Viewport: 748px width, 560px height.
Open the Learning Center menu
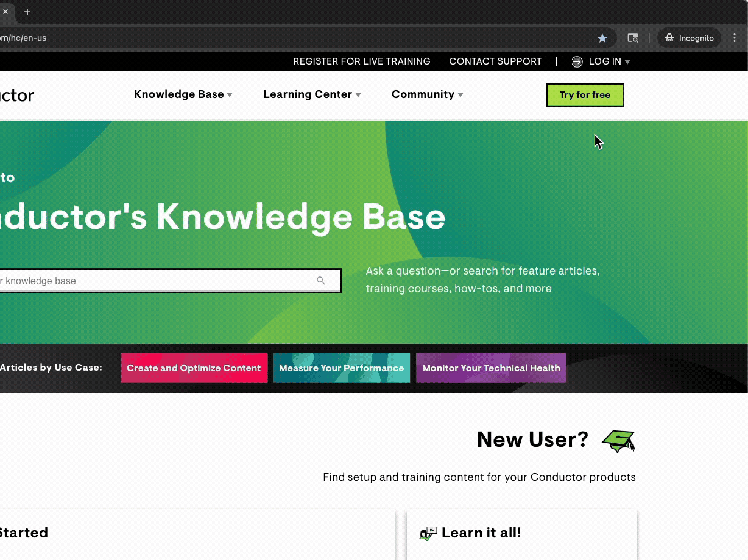click(308, 94)
